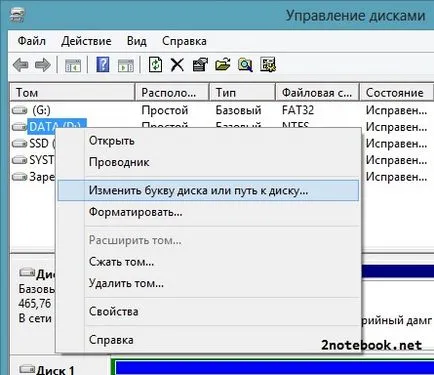Click the Disk Management app icon in title bar
434x375 pixels.
[17, 15]
